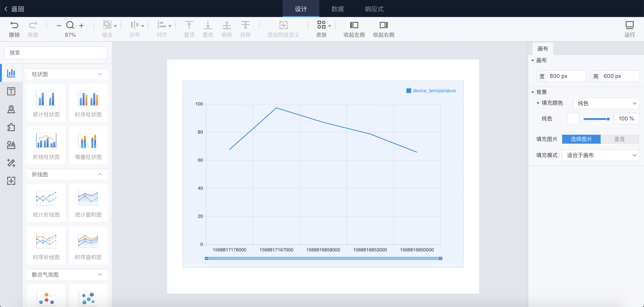This screenshot has height=307, width=644.
Task: Zoom out with the minus icon
Action: pos(59,26)
